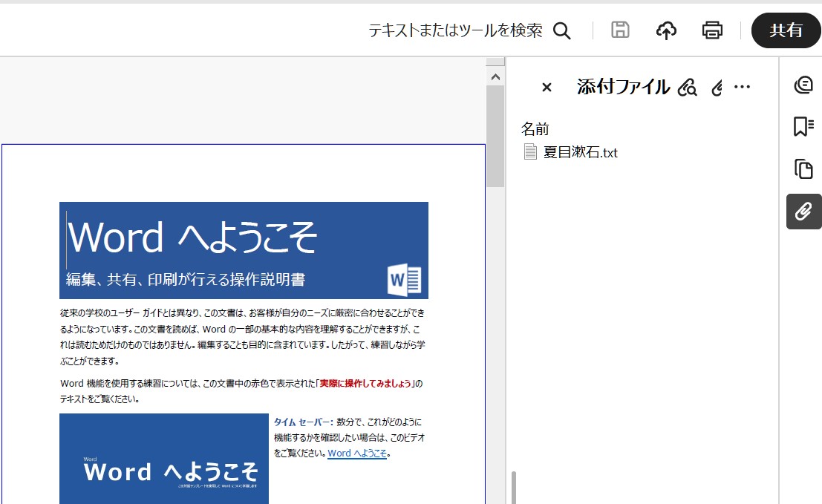Click the テキストまたはツールを検索 search field
This screenshot has width=822, height=504.
pos(455,30)
